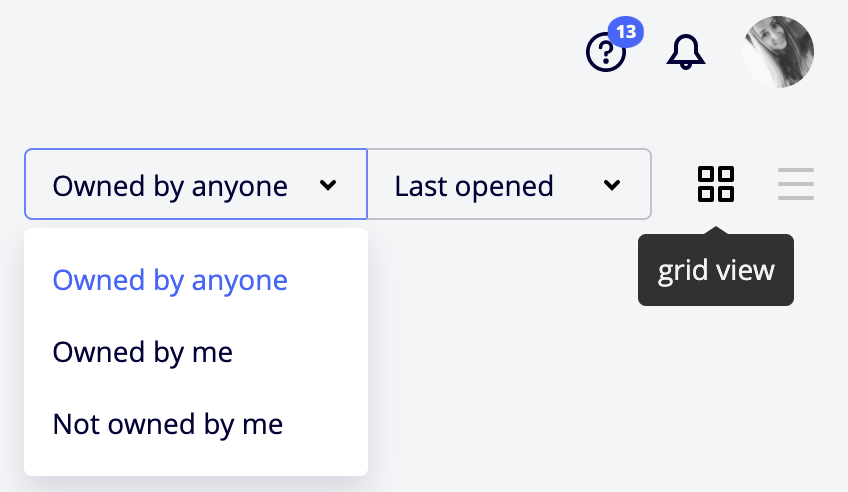Click the blank background to dismiss the menu
The width and height of the screenshot is (848, 492).
coord(600,400)
